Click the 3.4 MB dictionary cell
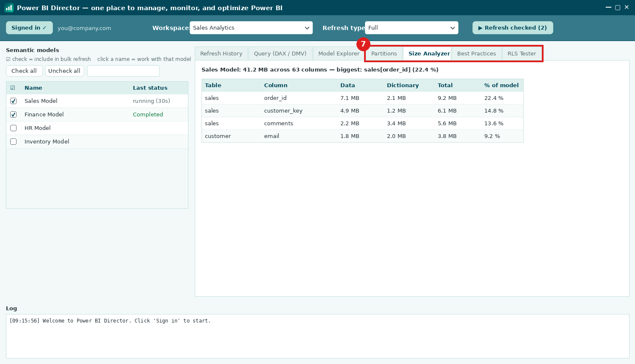635x364 pixels. point(396,124)
